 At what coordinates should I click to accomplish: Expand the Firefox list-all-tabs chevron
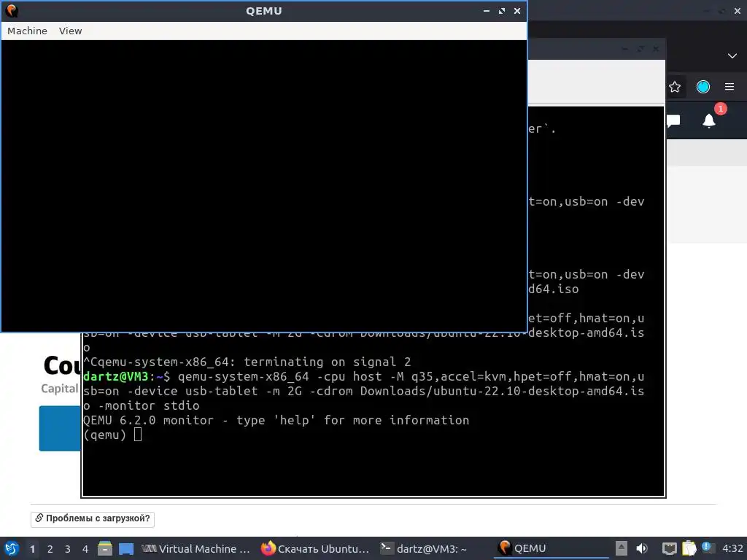coord(732,55)
